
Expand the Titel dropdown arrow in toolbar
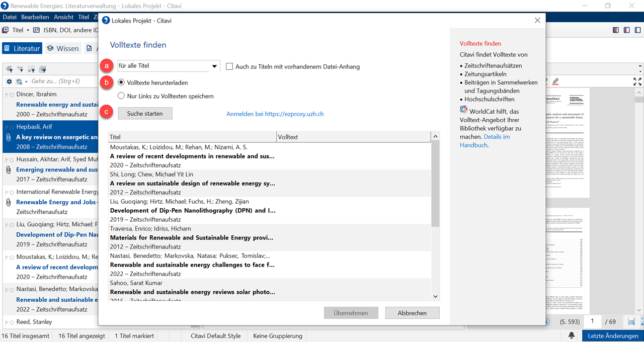click(28, 30)
